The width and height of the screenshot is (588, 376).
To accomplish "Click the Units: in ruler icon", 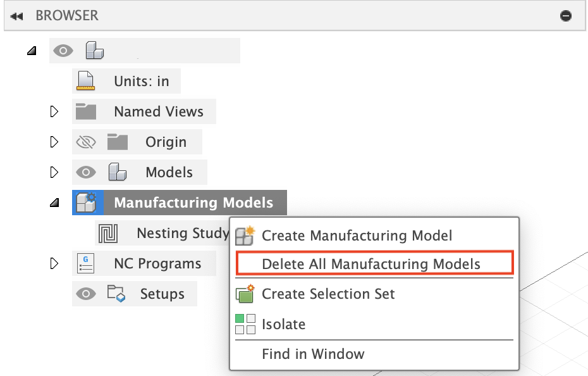I will [x=86, y=80].
